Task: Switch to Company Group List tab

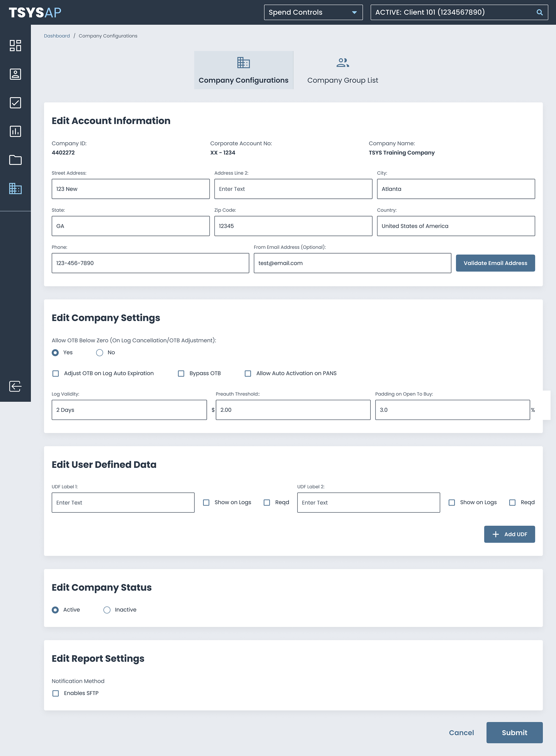Action: point(343,70)
